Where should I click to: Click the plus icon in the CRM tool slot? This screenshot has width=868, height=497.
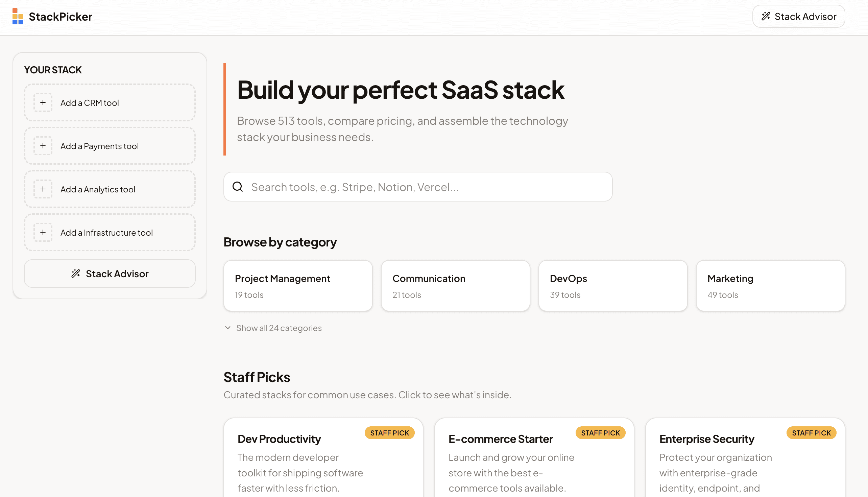pos(43,102)
